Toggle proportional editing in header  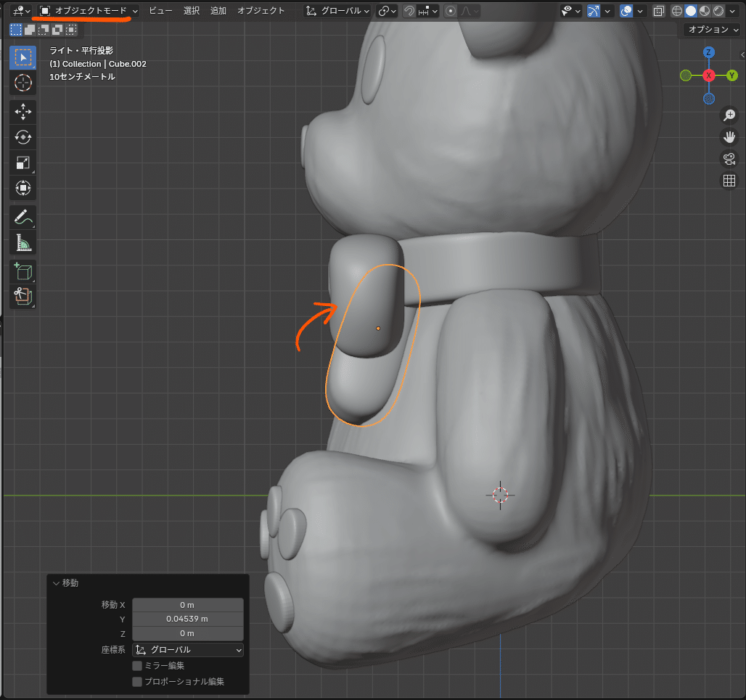tap(451, 11)
